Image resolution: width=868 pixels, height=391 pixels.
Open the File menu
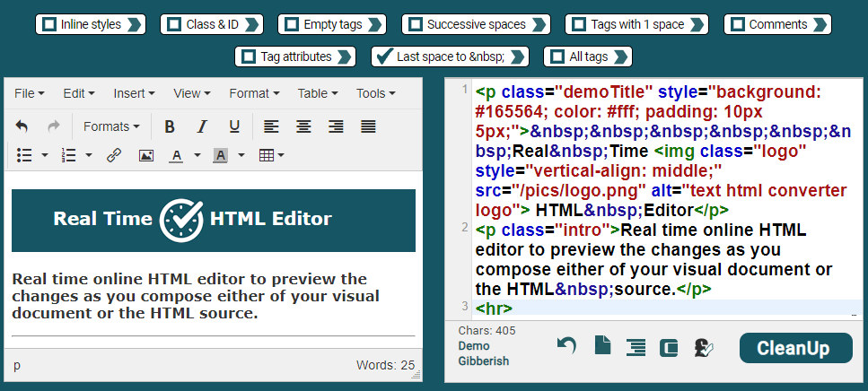coord(30,93)
